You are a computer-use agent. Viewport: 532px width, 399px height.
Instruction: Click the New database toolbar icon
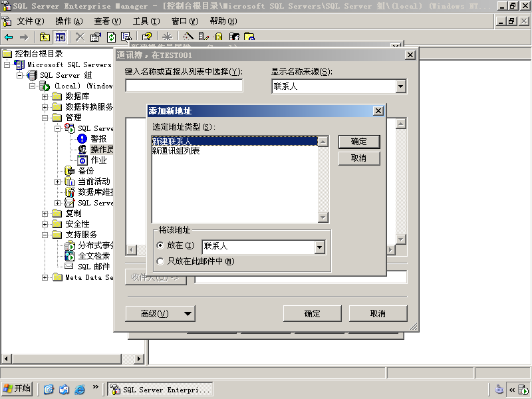coord(219,37)
